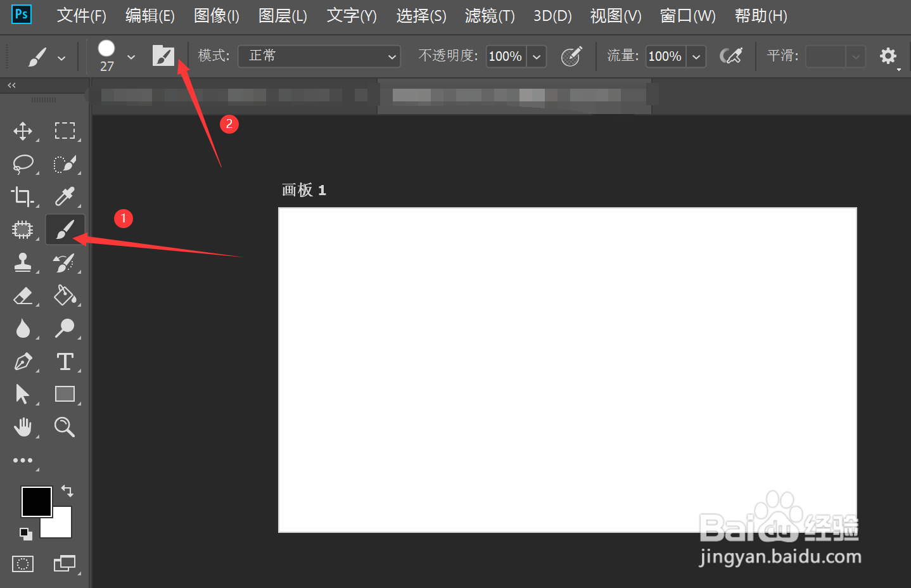The width and height of the screenshot is (911, 588).
Task: Toggle the brush preset picker panel
Action: (131, 56)
